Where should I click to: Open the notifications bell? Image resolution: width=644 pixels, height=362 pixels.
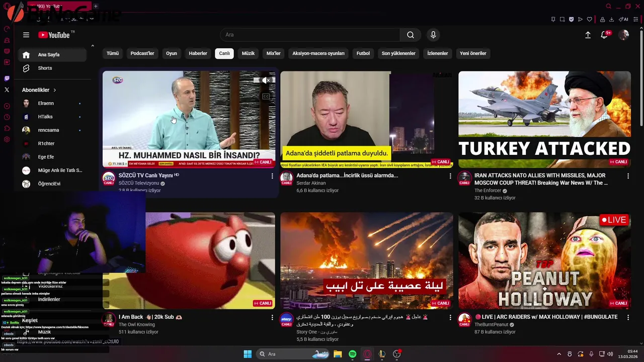[604, 35]
